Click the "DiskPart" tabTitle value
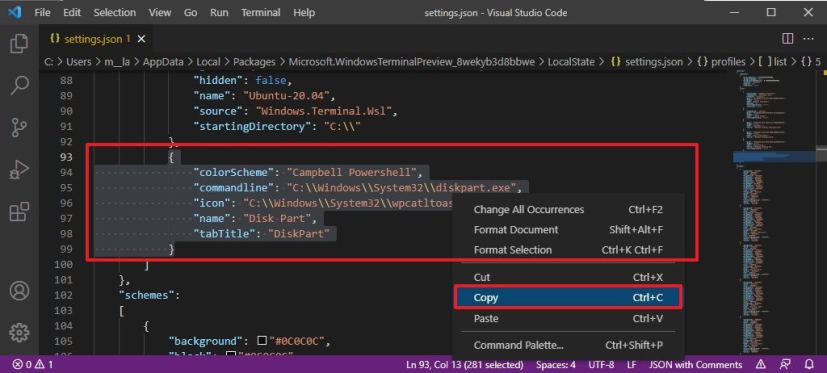This screenshot has height=373, width=827. click(299, 234)
